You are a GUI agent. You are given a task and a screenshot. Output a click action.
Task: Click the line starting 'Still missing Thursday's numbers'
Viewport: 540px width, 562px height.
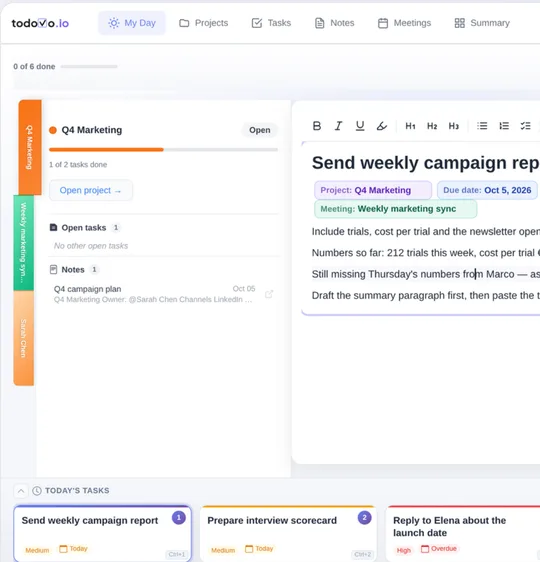426,274
